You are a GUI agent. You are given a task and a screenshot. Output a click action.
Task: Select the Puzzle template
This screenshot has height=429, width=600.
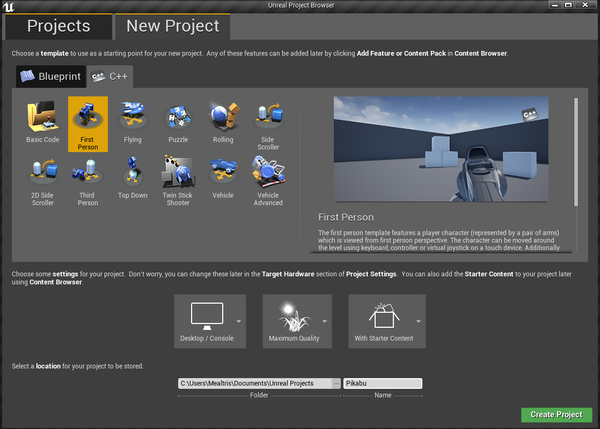[177, 122]
